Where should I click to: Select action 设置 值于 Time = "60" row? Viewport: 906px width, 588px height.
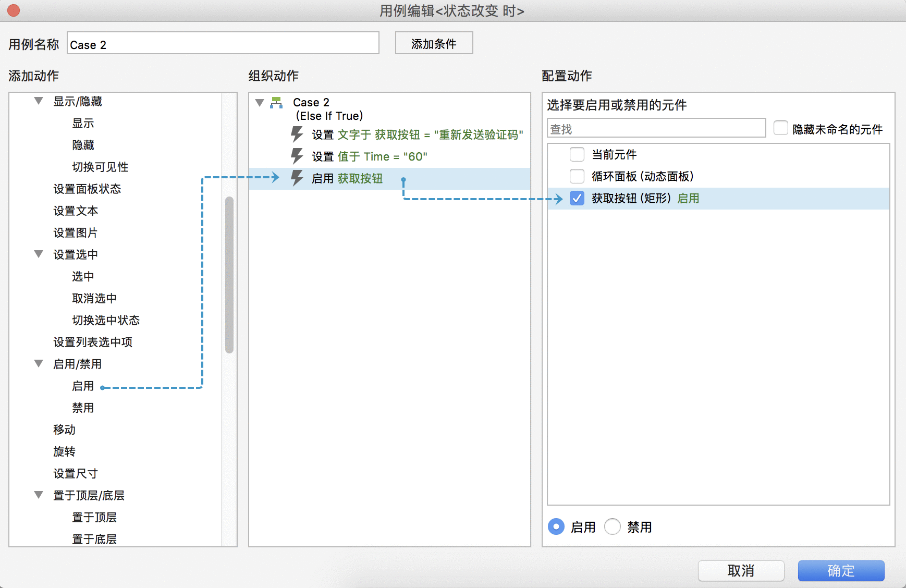click(x=389, y=156)
